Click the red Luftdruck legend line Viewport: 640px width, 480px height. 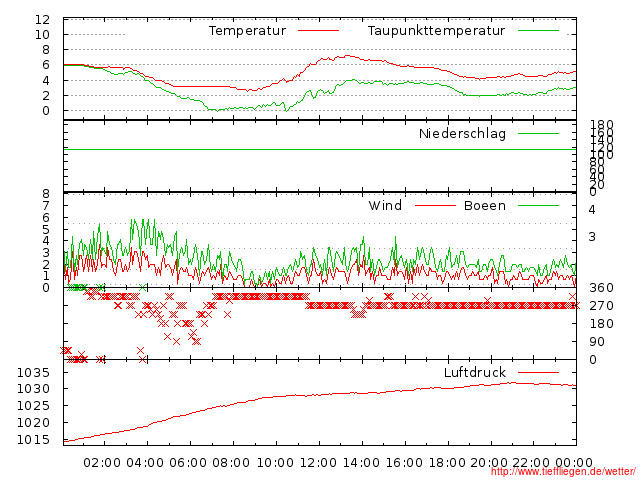click(538, 372)
